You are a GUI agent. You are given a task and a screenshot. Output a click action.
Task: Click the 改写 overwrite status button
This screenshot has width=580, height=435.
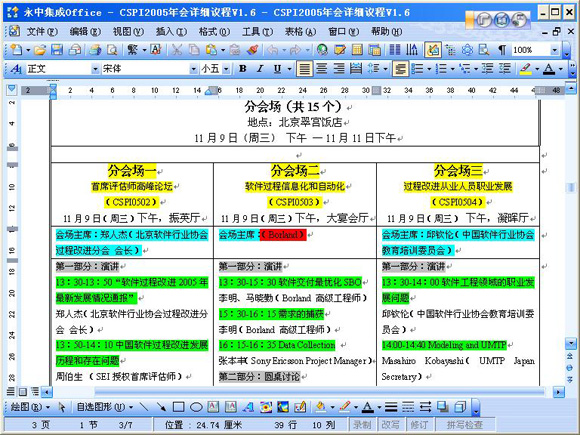coord(390,425)
